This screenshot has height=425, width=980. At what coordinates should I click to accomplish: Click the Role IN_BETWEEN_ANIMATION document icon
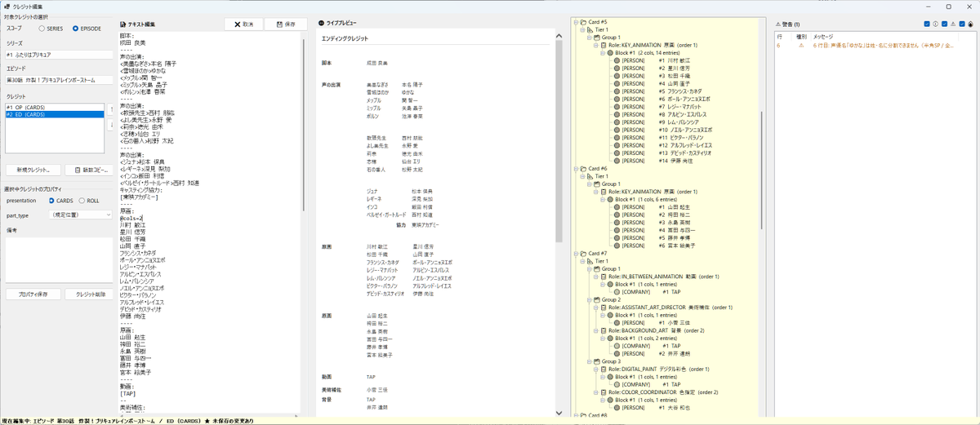click(604, 277)
